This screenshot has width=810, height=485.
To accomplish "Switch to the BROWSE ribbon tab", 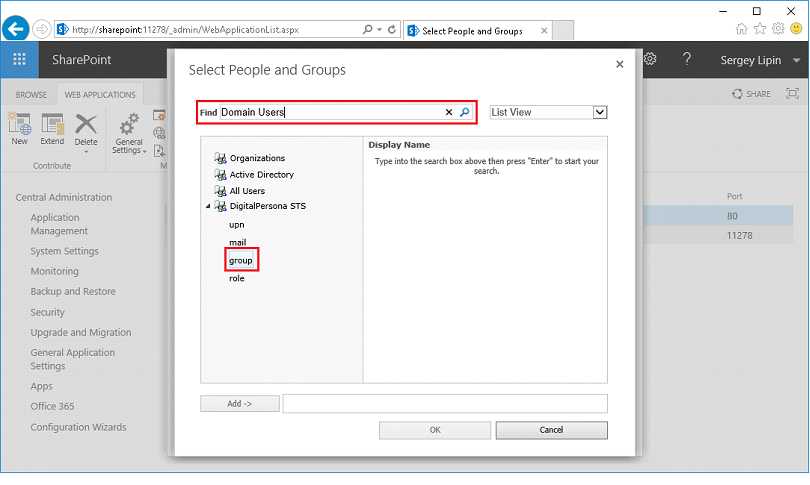I will click(31, 95).
